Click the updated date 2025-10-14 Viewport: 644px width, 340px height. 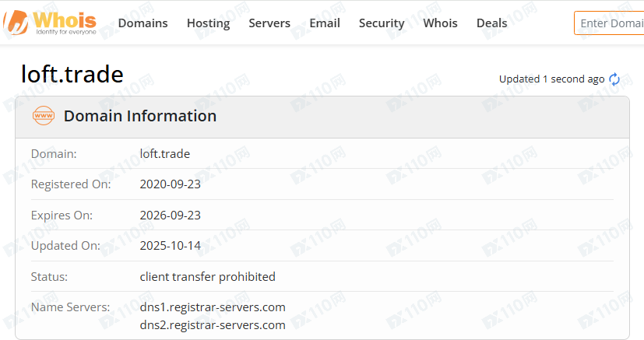171,246
